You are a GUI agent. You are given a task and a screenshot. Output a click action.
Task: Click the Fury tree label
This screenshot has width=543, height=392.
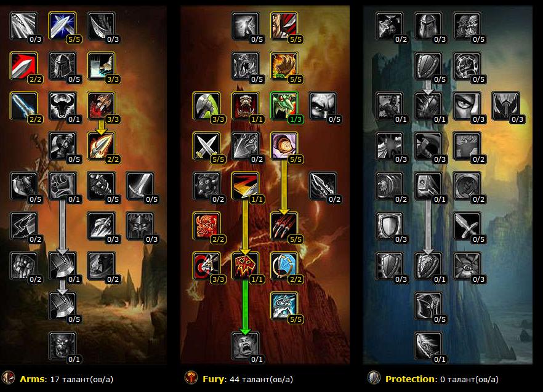[x=214, y=379]
